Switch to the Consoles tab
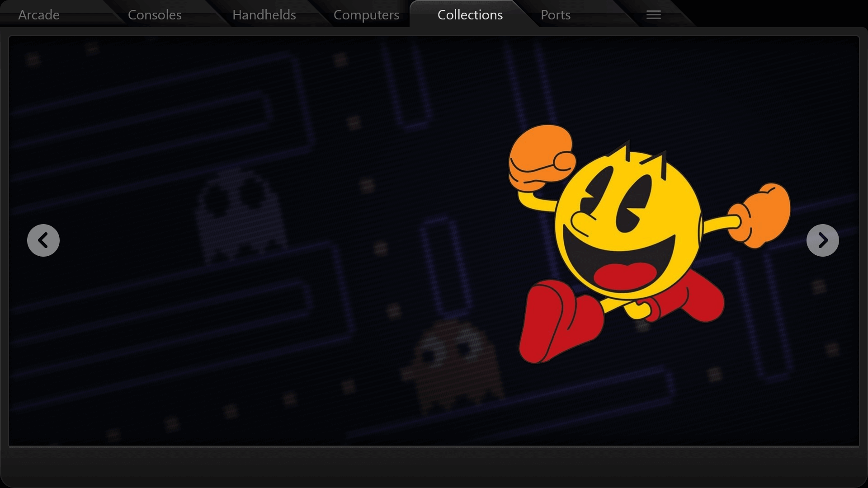The image size is (868, 488). (x=154, y=14)
